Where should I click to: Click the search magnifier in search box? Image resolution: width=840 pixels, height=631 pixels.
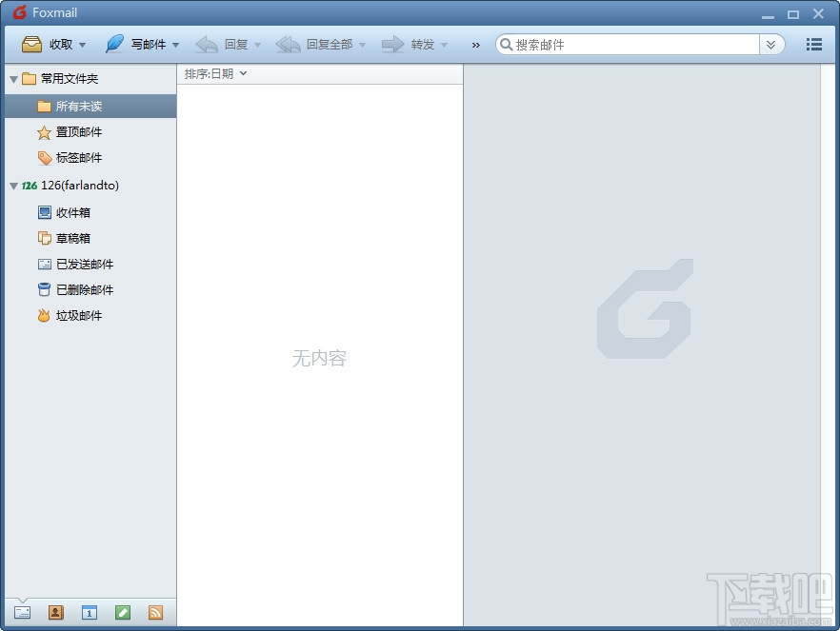tap(505, 44)
